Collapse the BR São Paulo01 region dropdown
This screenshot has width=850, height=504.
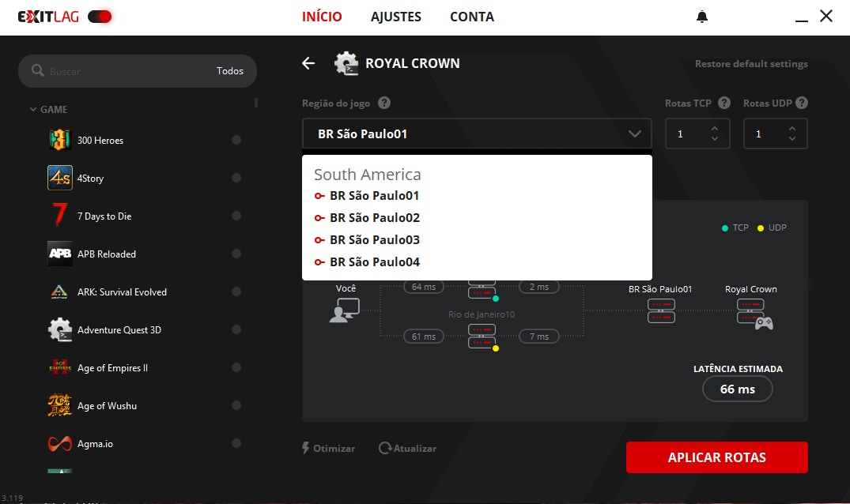click(635, 134)
